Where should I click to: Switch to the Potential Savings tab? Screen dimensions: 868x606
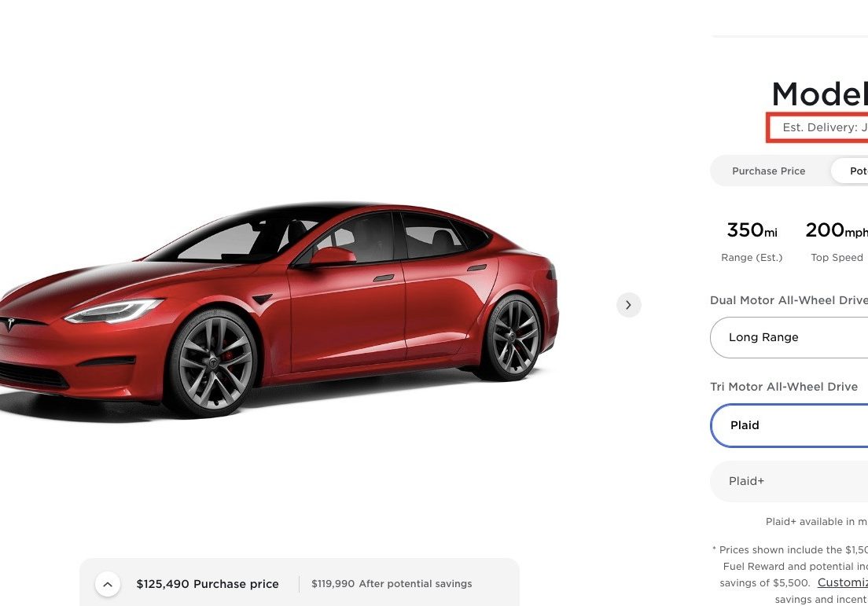pyautogui.click(x=850, y=171)
